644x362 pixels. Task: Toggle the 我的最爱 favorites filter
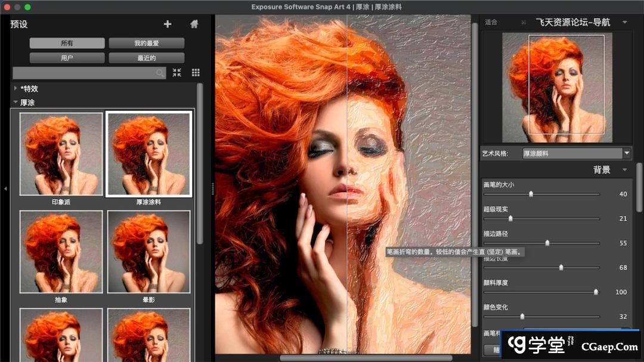(x=146, y=44)
